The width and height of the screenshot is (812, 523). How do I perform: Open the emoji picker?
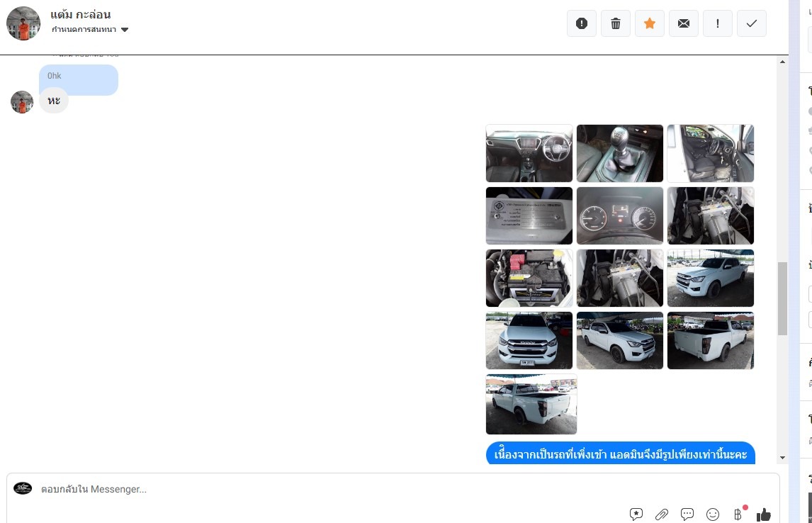point(713,514)
